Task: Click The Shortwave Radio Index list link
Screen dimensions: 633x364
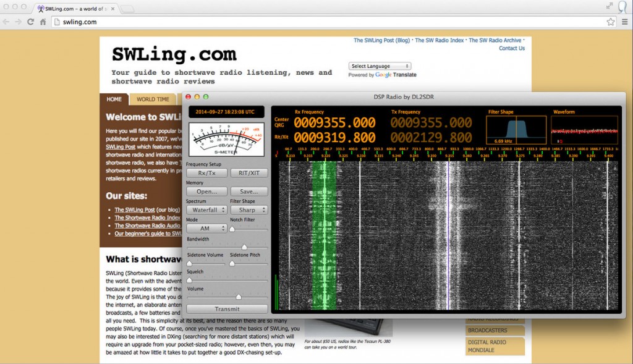Action: pyautogui.click(x=147, y=218)
